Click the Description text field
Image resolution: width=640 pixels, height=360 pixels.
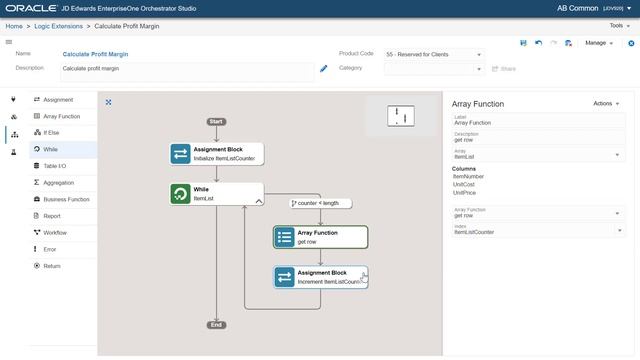(188, 72)
